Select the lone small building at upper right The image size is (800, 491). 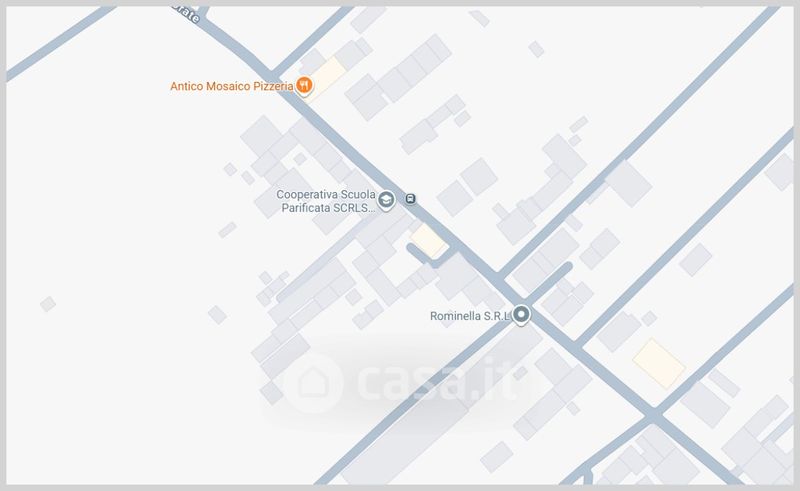click(x=536, y=49)
